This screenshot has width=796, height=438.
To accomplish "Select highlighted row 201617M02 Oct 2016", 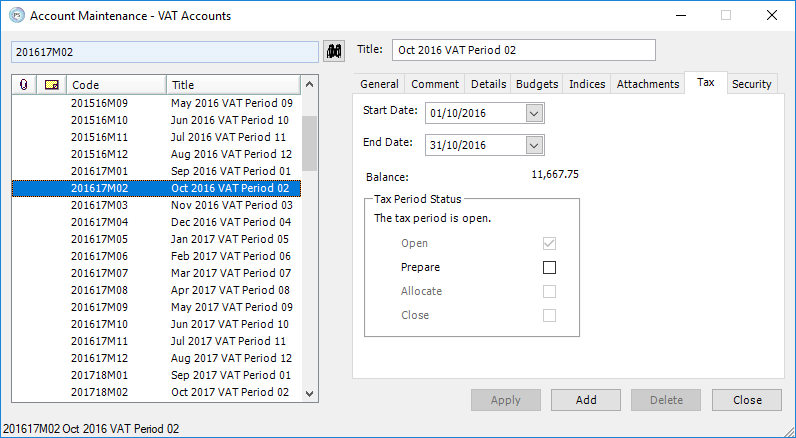I will (x=156, y=188).
